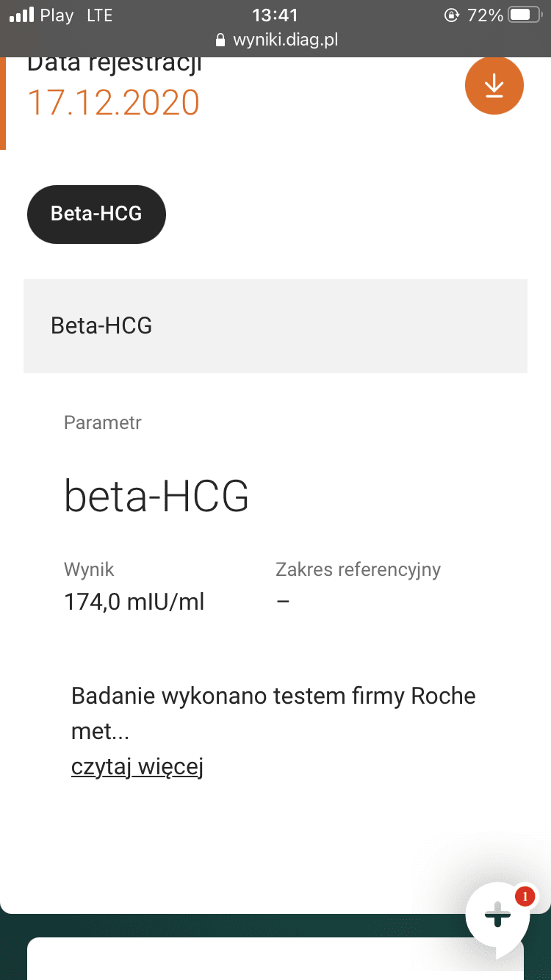Click the large beta-HCG parameter heading

[x=156, y=497]
